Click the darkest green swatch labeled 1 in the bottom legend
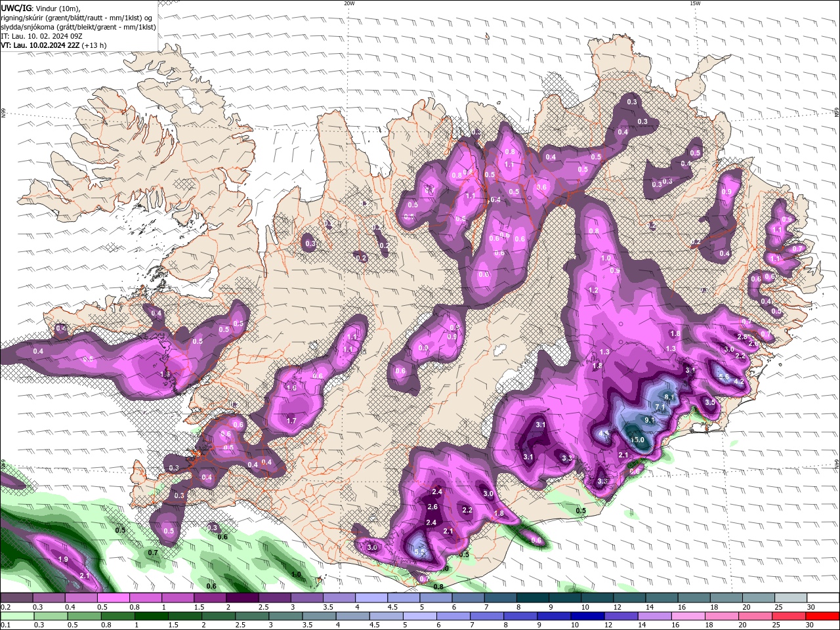The height and width of the screenshot is (630, 840). click(151, 616)
